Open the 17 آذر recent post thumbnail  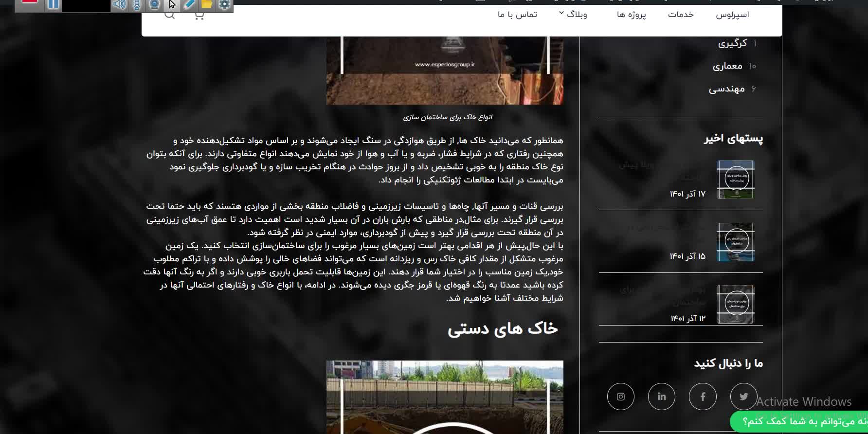(735, 180)
